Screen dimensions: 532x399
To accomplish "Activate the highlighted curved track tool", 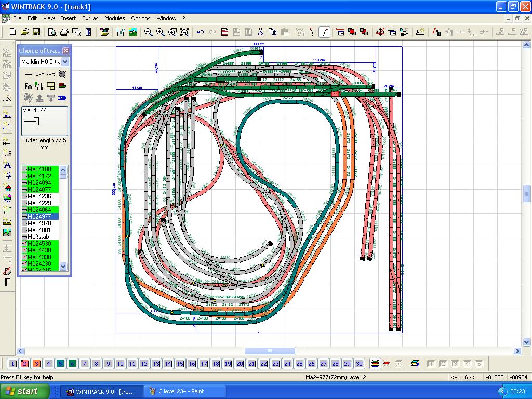I will (x=325, y=32).
